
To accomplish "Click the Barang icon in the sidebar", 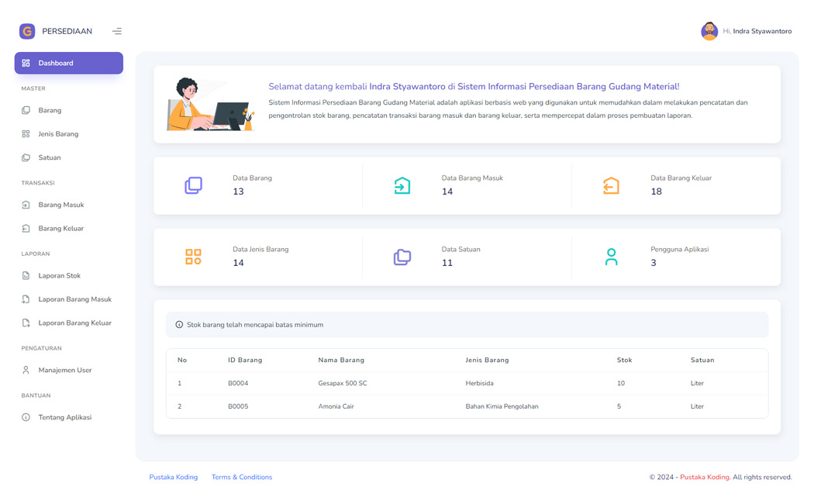I will click(x=27, y=110).
